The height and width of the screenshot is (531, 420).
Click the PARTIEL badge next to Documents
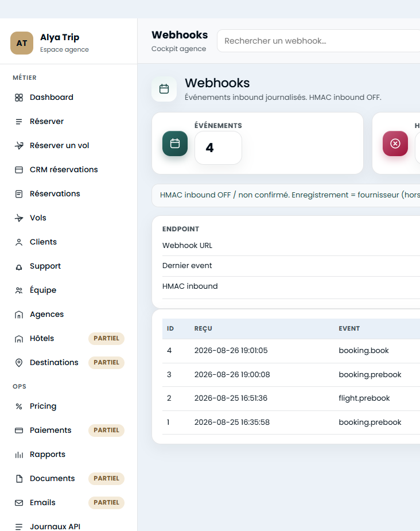106,479
